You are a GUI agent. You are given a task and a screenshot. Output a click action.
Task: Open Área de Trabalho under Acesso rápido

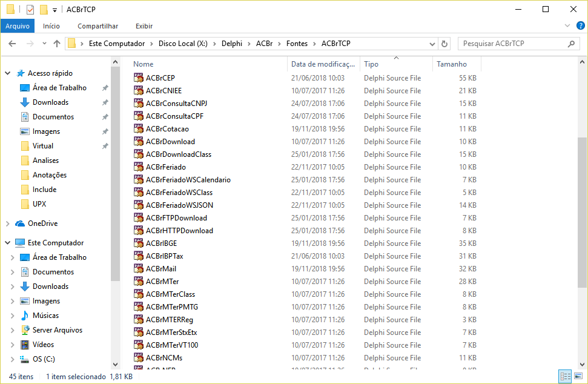59,88
